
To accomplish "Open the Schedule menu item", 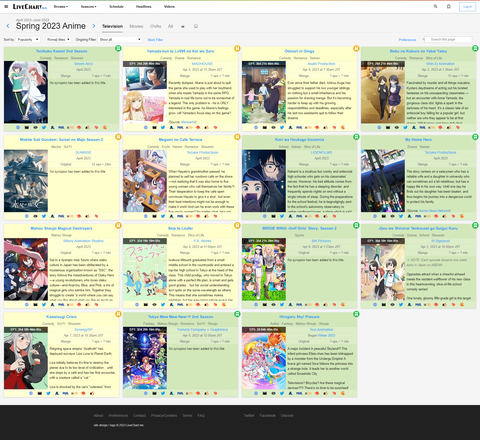I will pos(116,7).
